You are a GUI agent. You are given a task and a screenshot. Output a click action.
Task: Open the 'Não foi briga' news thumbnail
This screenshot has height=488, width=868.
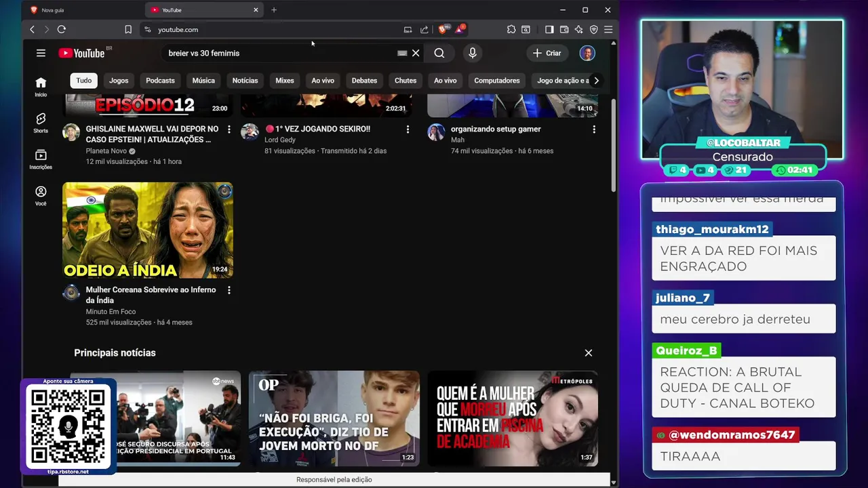pyautogui.click(x=334, y=418)
